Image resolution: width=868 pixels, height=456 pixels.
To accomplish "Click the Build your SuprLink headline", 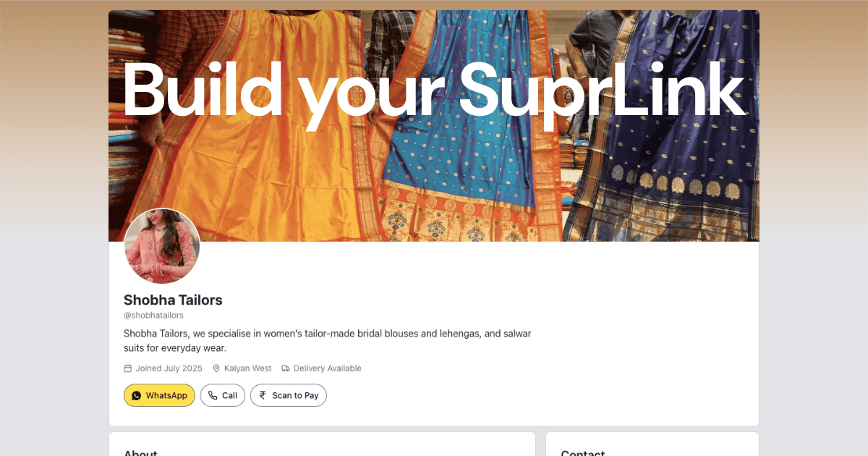I will click(434, 90).
